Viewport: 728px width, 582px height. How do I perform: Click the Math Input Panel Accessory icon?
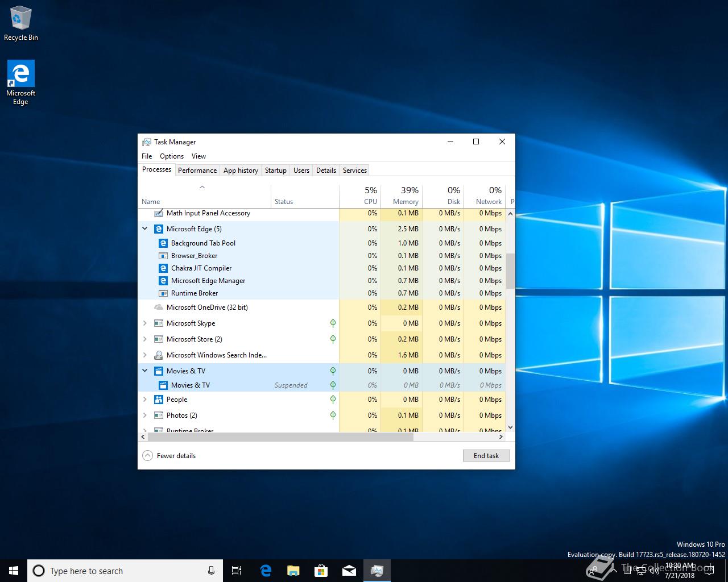coord(159,213)
